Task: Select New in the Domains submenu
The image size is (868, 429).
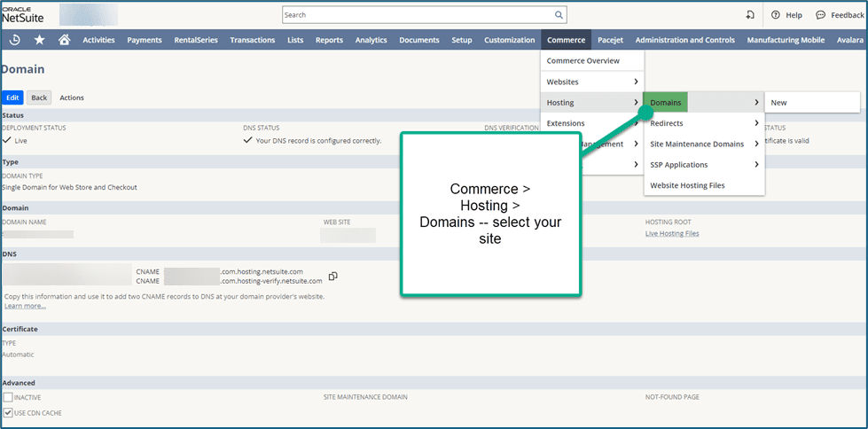Action: pos(812,103)
